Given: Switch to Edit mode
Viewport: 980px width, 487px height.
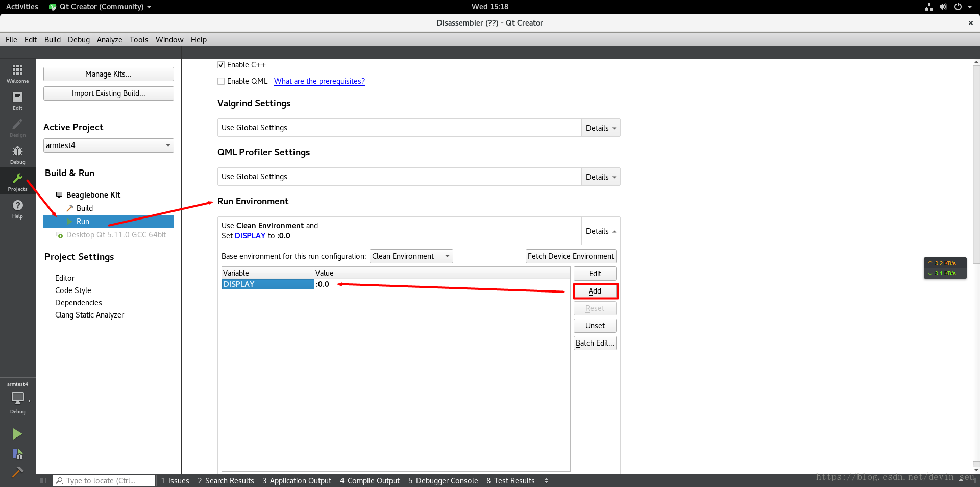Looking at the screenshot, I should click(x=17, y=101).
